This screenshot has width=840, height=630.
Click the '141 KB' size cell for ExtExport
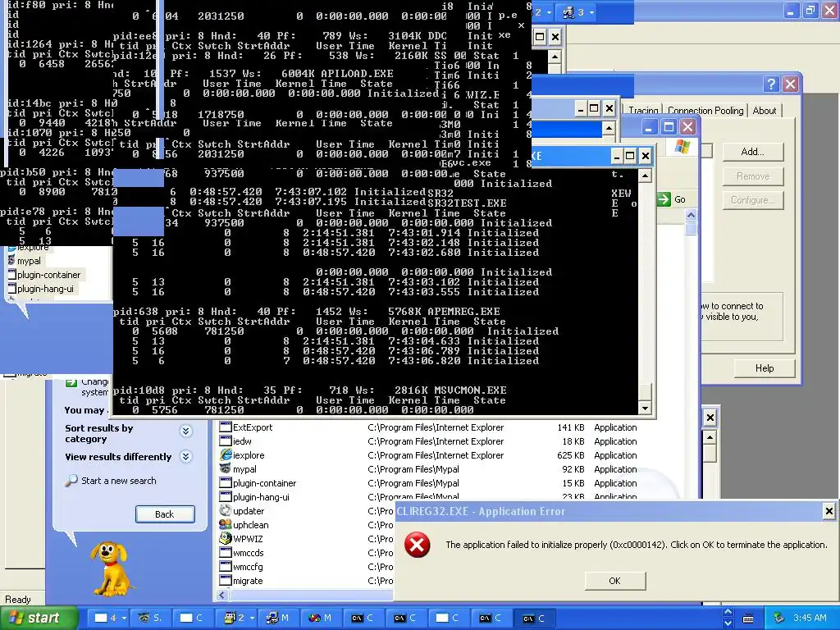[x=571, y=427]
